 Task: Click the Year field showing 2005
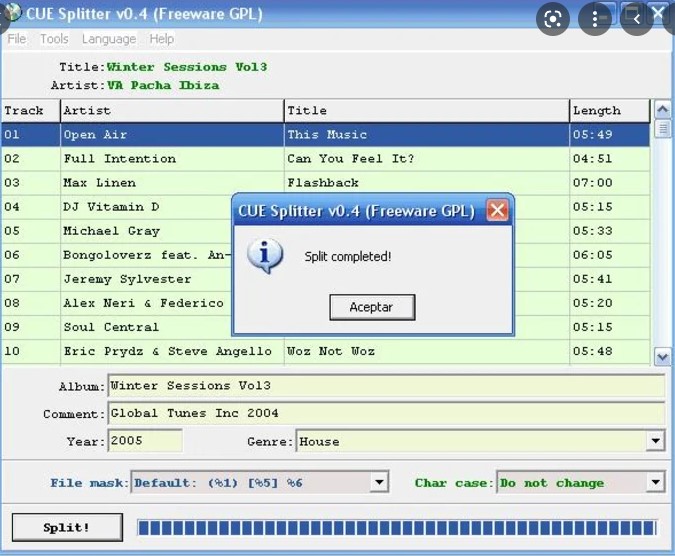coord(145,441)
